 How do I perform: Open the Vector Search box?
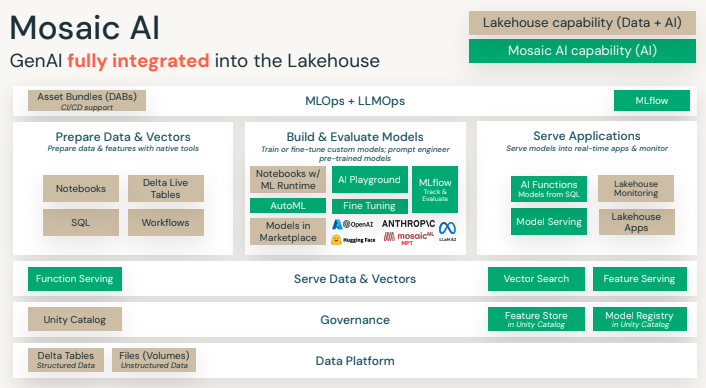coord(536,279)
